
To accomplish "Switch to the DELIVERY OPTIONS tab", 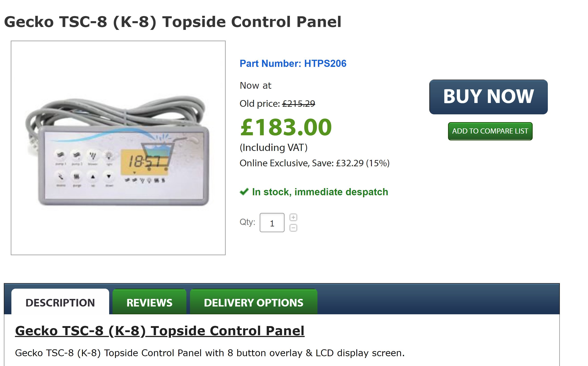I will click(x=254, y=302).
